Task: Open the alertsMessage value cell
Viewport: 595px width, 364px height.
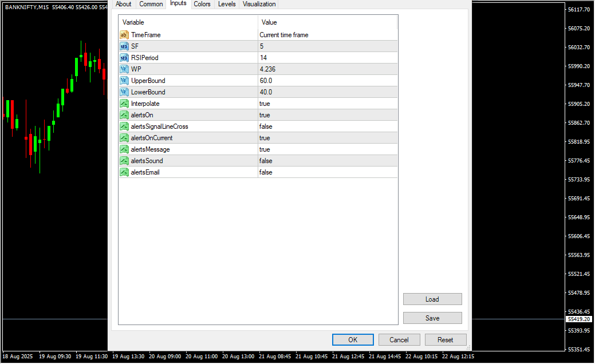Action: click(x=327, y=149)
